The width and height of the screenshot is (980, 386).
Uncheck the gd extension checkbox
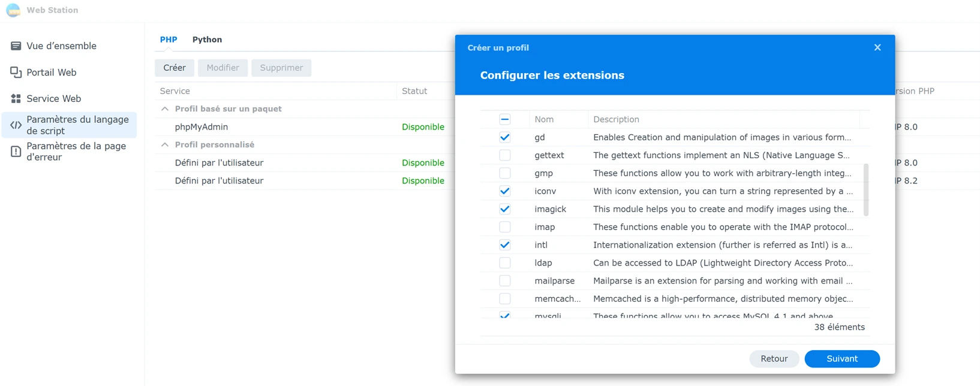click(x=505, y=137)
